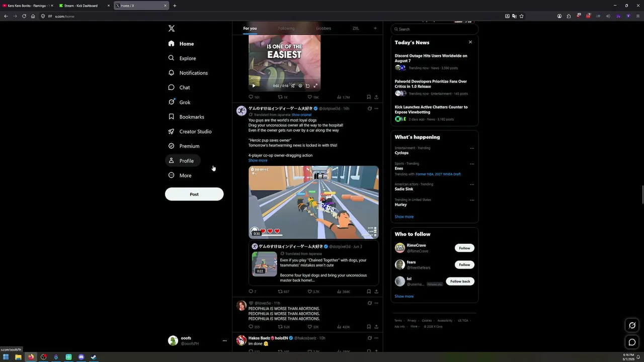Open Grok action on Hakos Baelz post

[x=370, y=338]
